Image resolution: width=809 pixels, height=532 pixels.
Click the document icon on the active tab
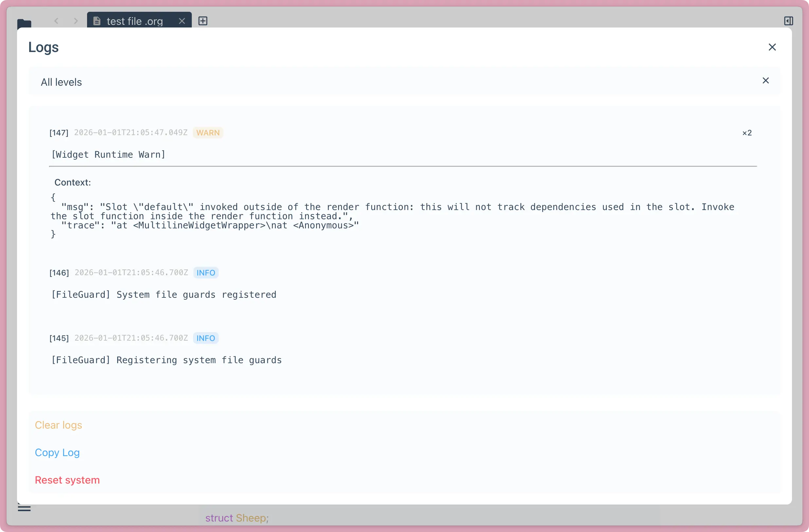pos(97,20)
